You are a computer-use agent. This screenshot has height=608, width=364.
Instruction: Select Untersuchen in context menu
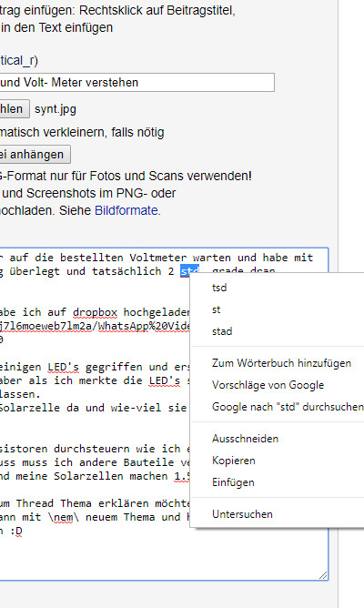click(242, 514)
